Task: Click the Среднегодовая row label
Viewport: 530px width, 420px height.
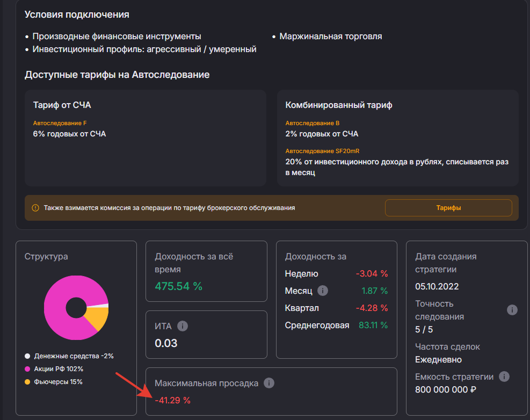Action: 317,325
